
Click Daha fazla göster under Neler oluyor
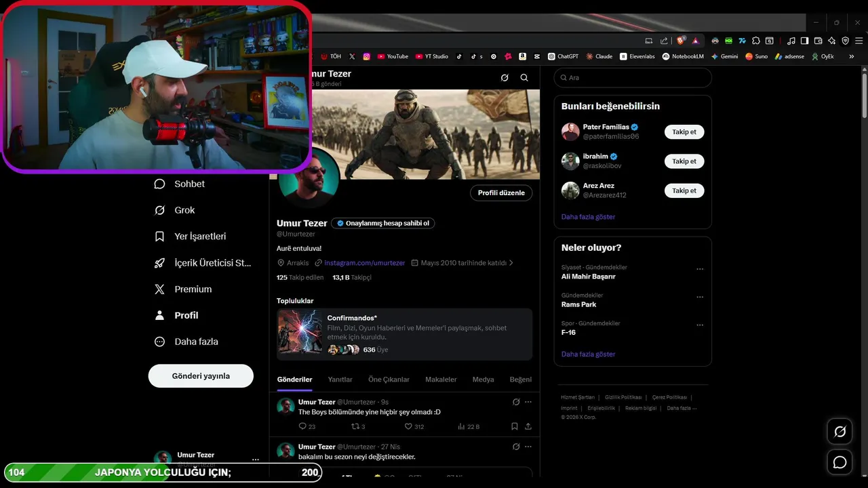point(588,354)
